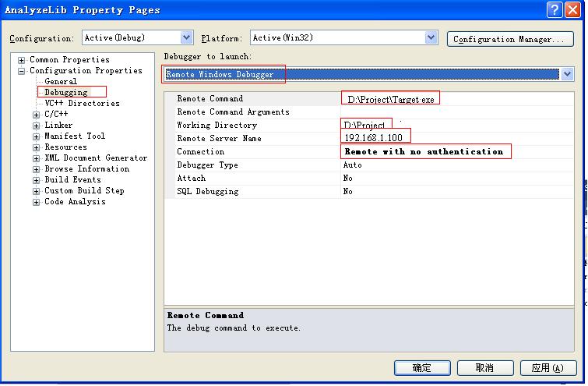Edit the 192.168.1.100 server value
588x386 pixels.
(373, 138)
